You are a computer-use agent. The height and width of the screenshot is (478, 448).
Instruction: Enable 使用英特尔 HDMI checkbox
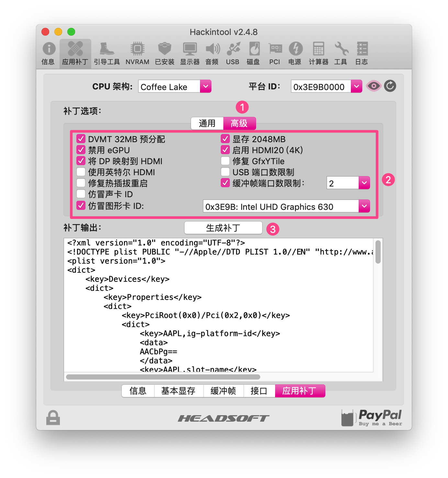[81, 172]
